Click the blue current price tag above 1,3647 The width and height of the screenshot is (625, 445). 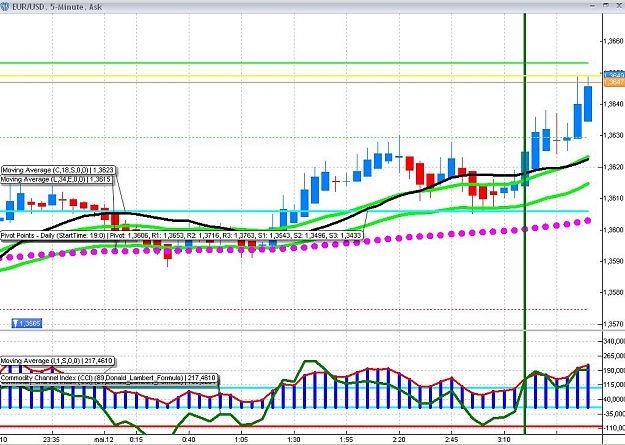[x=614, y=75]
